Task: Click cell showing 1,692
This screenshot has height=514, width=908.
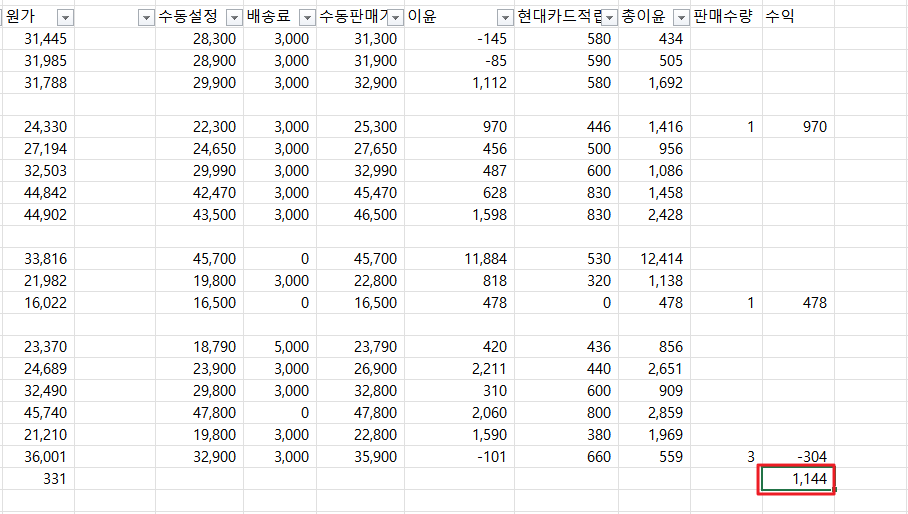Action: [654, 83]
